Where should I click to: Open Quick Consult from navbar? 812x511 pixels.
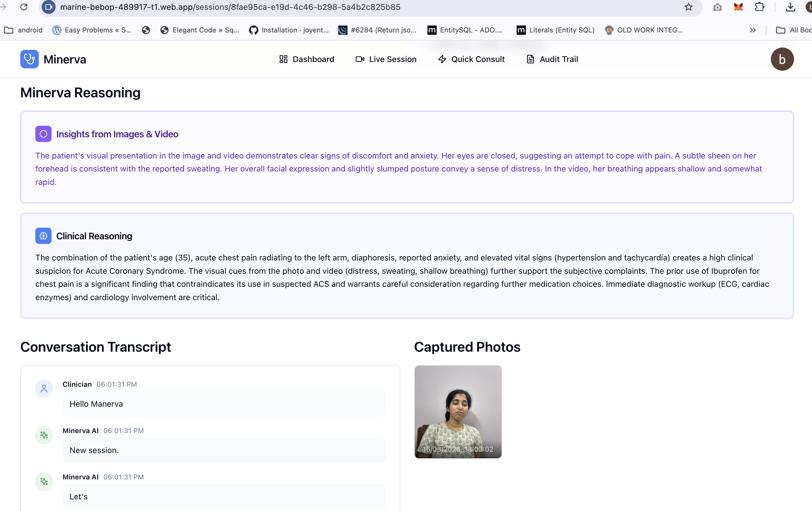coord(471,59)
